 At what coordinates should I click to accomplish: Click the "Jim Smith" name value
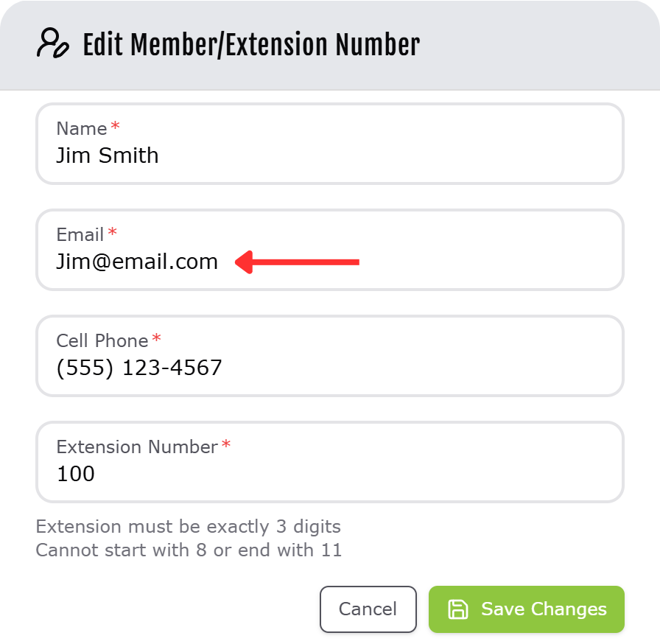click(108, 155)
